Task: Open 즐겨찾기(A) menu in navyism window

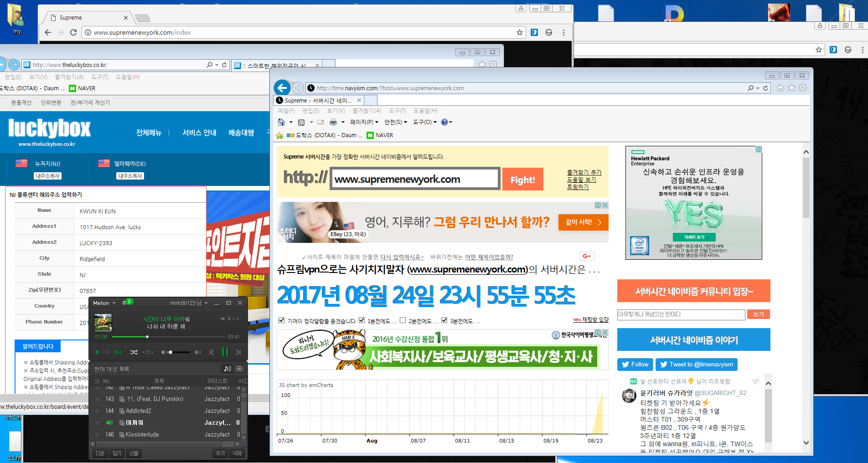Action: (367, 111)
